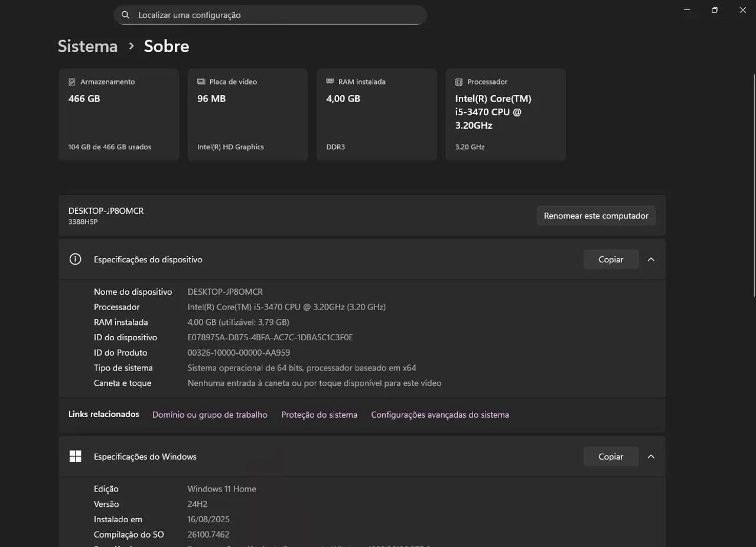Focus the Localizar uma configuração search box
756x547 pixels.
point(270,15)
